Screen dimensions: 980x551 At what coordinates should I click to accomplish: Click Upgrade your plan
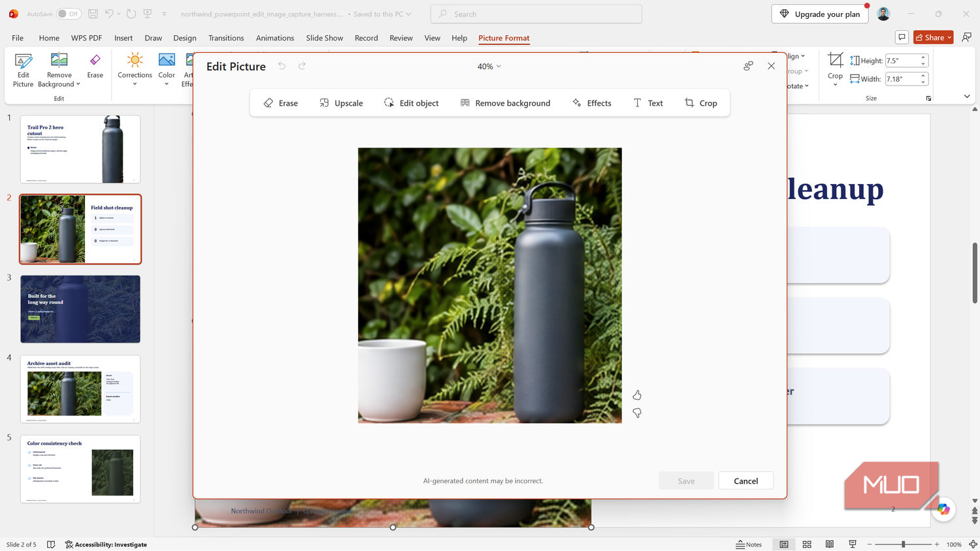tap(820, 14)
